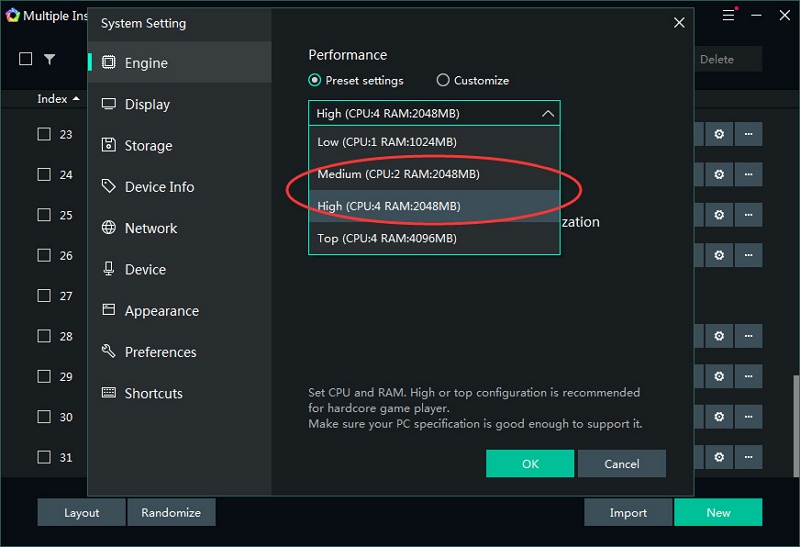
Task: Open settings gear for instance 23
Action: click(719, 134)
